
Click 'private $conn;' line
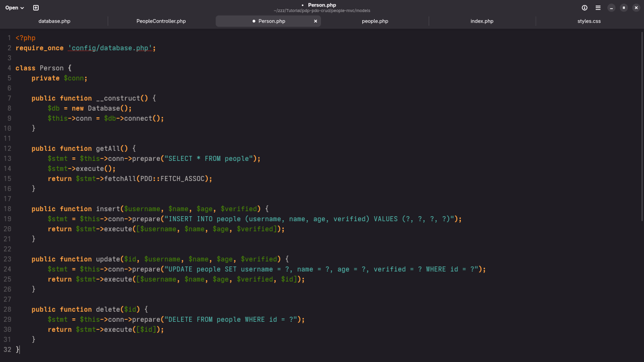coord(59,78)
